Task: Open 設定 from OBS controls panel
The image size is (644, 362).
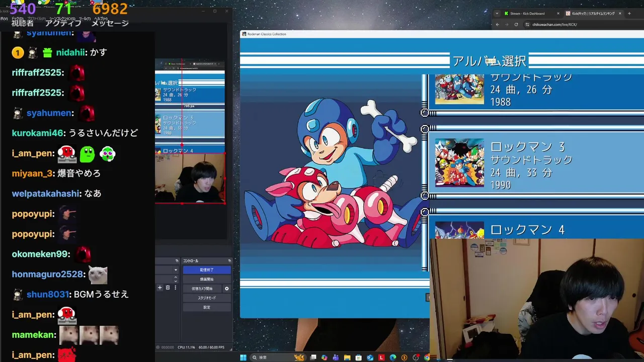Action: coord(207,307)
